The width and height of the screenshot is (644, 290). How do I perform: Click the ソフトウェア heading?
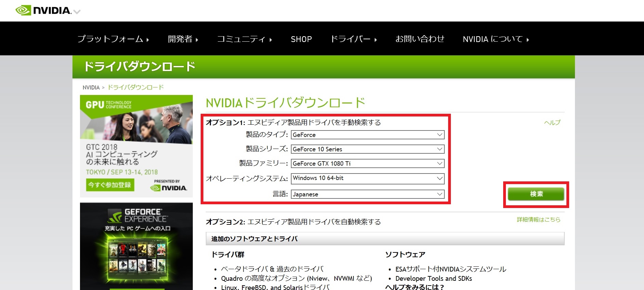(x=405, y=254)
